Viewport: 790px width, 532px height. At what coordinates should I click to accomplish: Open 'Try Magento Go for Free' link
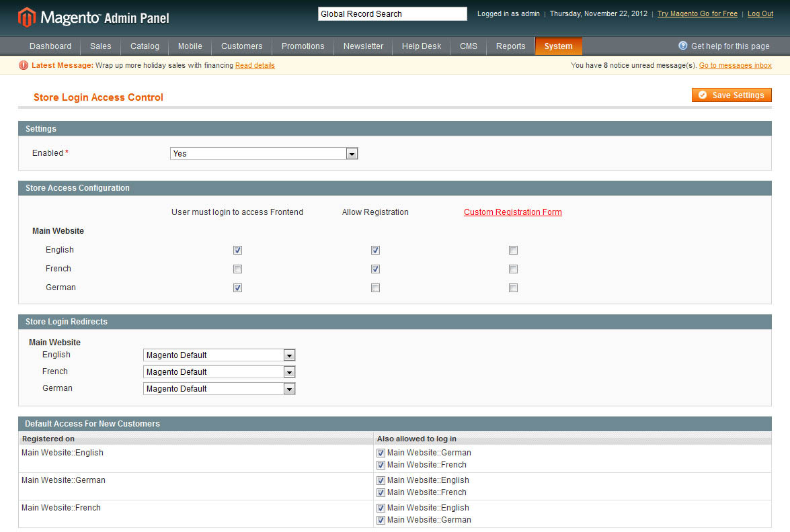[697, 13]
